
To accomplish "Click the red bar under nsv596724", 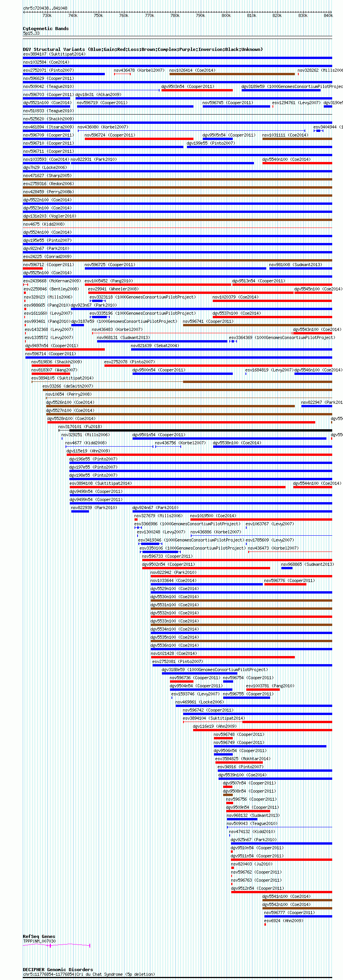I will click(x=139, y=139).
